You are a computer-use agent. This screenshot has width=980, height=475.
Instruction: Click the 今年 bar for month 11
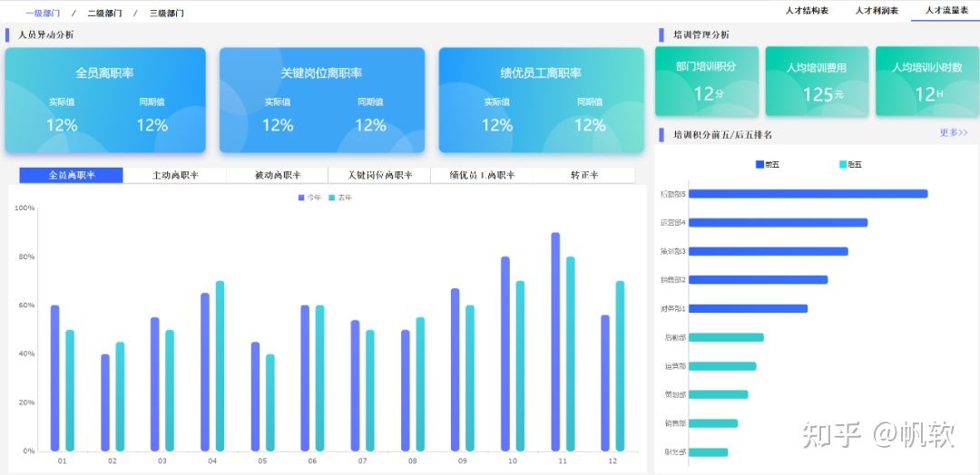pos(555,342)
